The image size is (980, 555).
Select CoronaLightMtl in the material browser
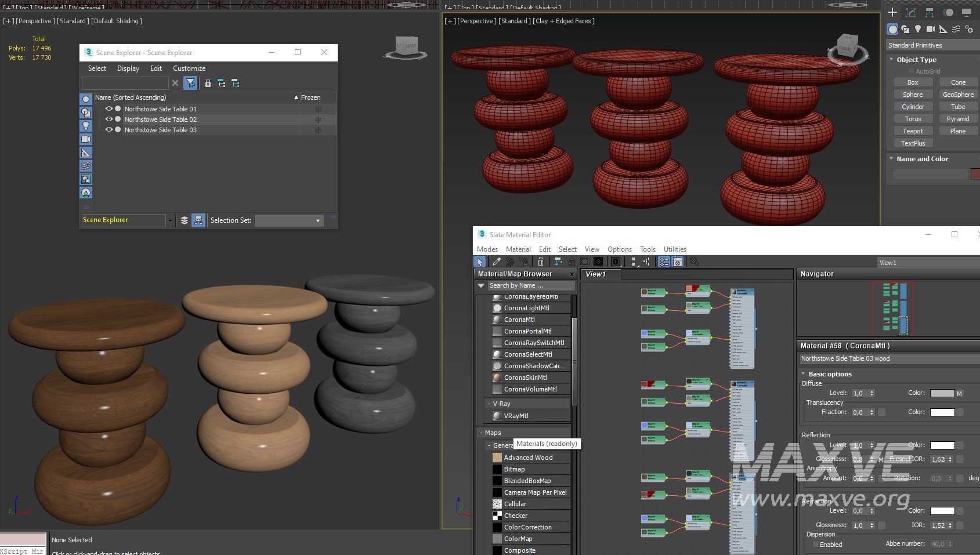click(526, 308)
